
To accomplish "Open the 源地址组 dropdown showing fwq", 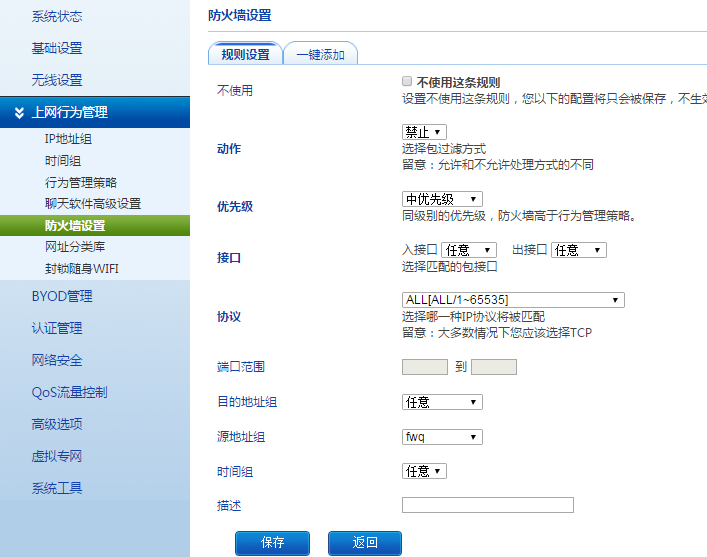I will (442, 437).
